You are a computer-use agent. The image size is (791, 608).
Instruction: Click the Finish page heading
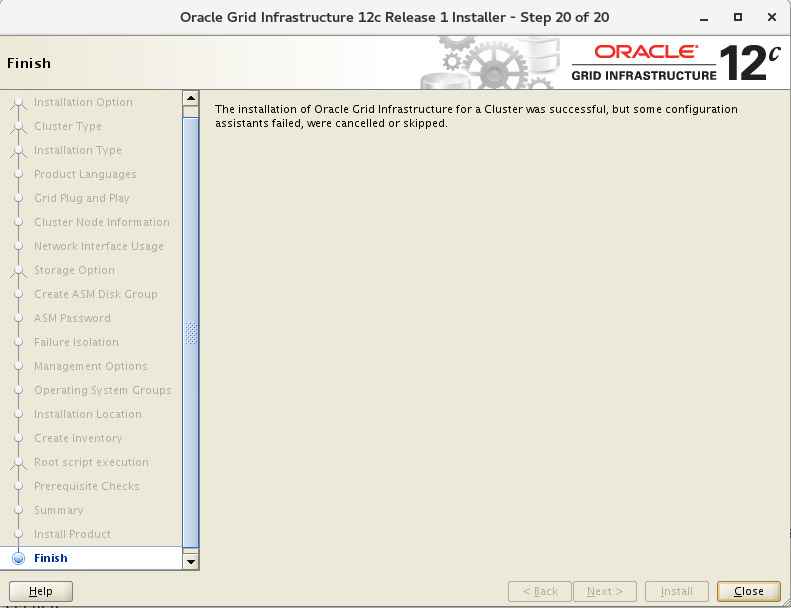29,63
